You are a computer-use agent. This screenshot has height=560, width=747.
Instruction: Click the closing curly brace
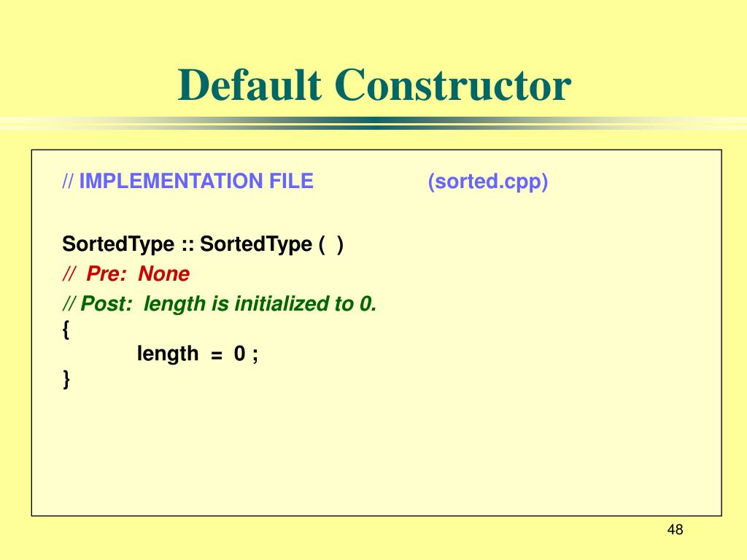[66, 379]
